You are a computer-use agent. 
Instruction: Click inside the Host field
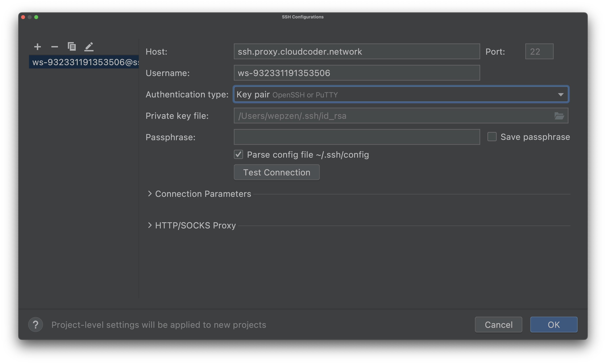356,52
